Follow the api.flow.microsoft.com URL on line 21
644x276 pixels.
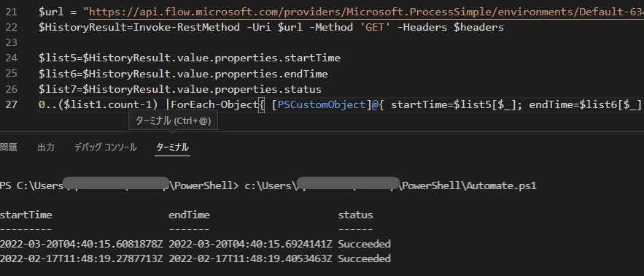(x=366, y=12)
